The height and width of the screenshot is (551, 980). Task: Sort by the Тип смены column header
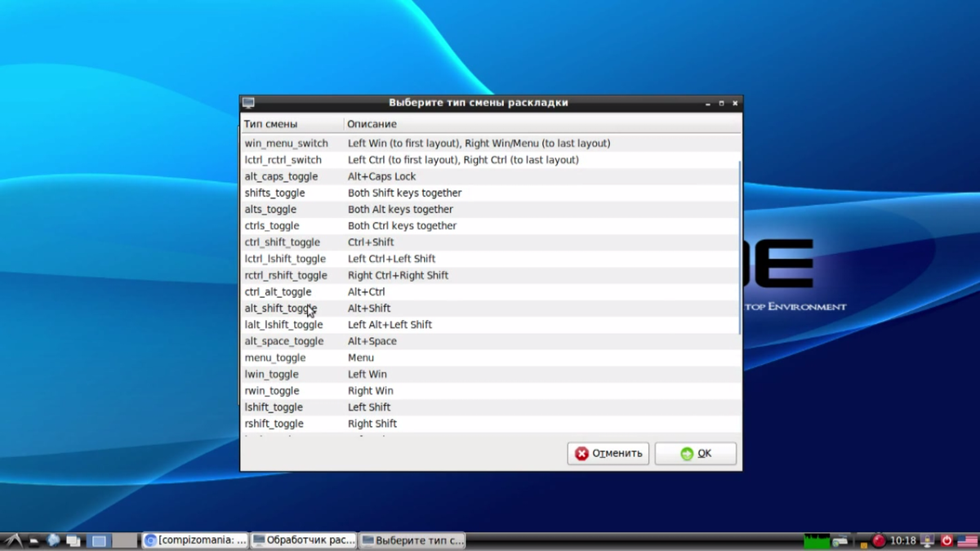(x=292, y=124)
